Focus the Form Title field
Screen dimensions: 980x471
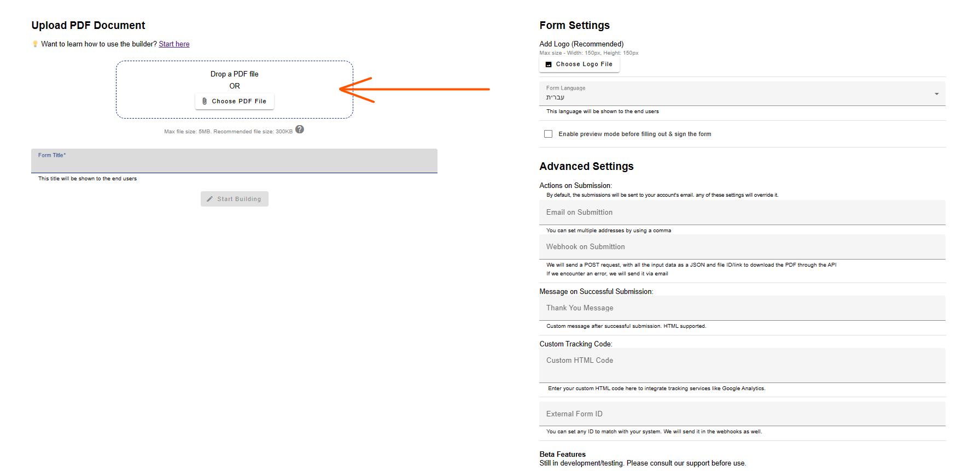(234, 163)
